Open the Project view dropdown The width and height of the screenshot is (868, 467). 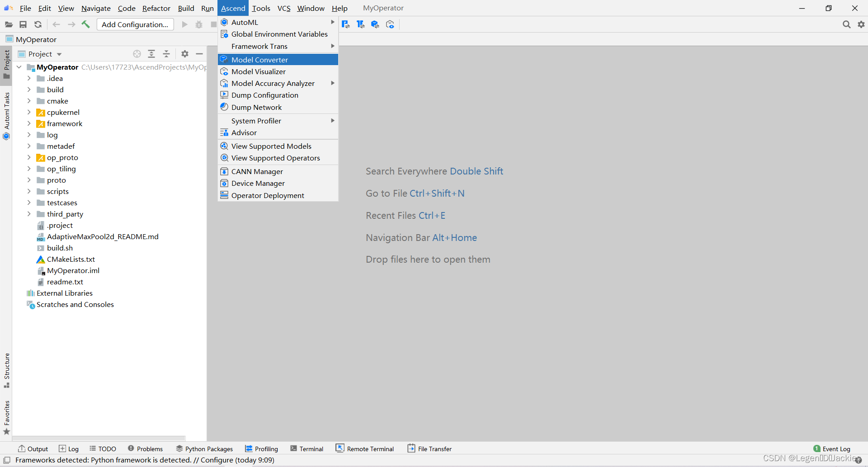click(59, 54)
